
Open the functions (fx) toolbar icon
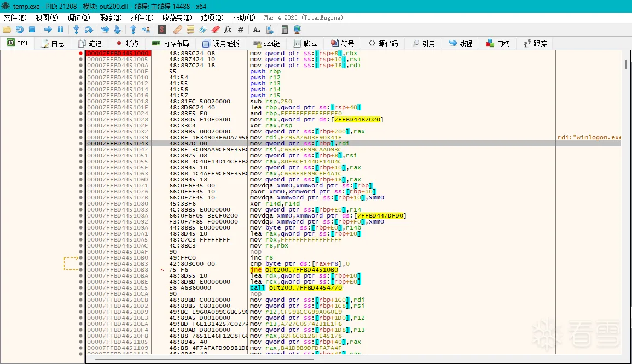click(228, 30)
